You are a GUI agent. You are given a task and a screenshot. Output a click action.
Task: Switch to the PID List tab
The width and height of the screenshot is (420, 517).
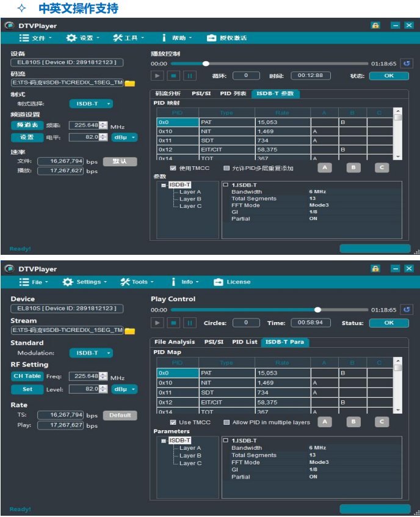tap(244, 342)
